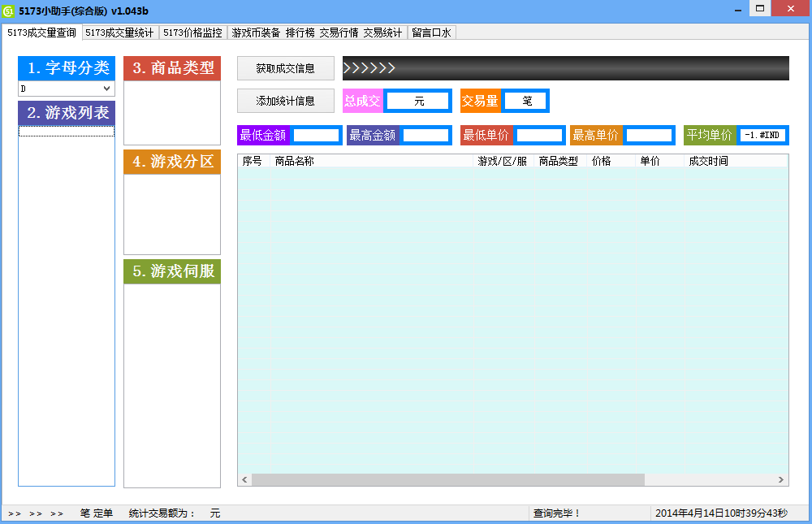Click the table's horizontal scrollbar left arrow
Image resolution: width=812 pixels, height=524 pixels.
[x=245, y=480]
